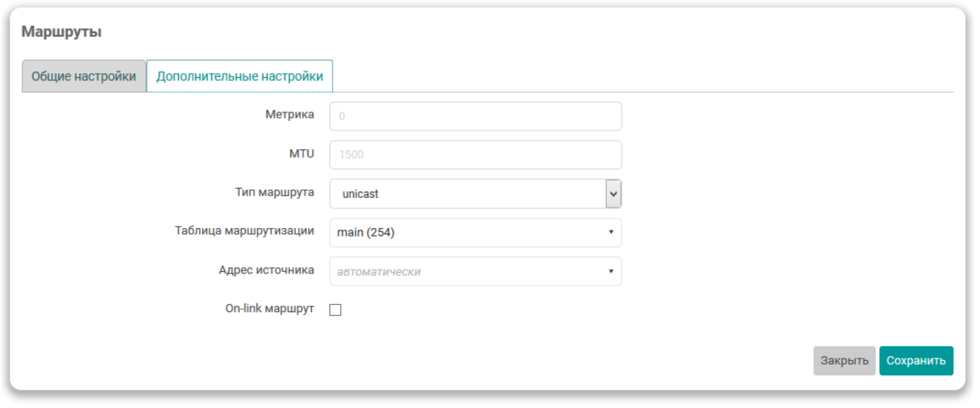Enable the On-link маршрут checkbox
The image size is (980, 408).
tap(336, 310)
